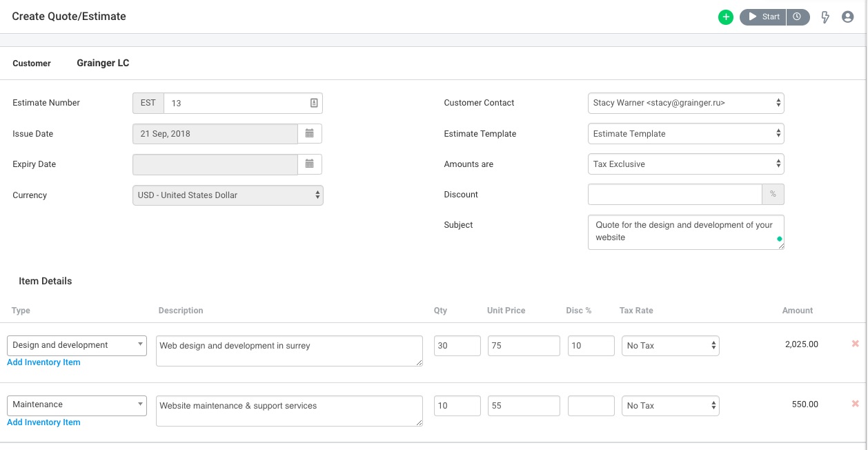Click the Type column header

click(21, 311)
